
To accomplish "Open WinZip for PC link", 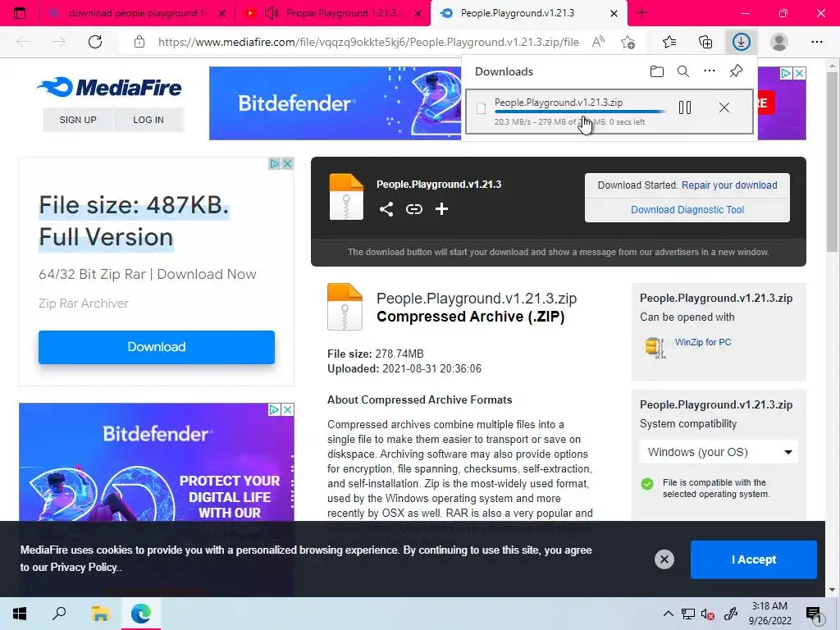I will [703, 342].
